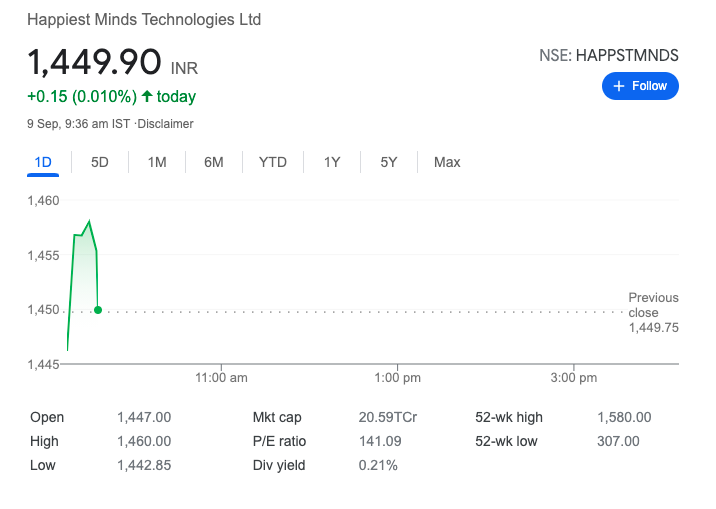Click the 1,460 y-axis label
716x509 pixels.
click(43, 200)
